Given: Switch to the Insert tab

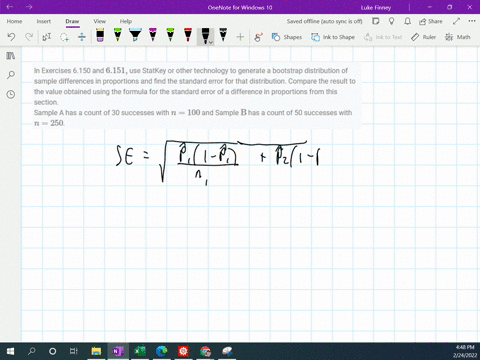Looking at the screenshot, I should click(x=44, y=21).
